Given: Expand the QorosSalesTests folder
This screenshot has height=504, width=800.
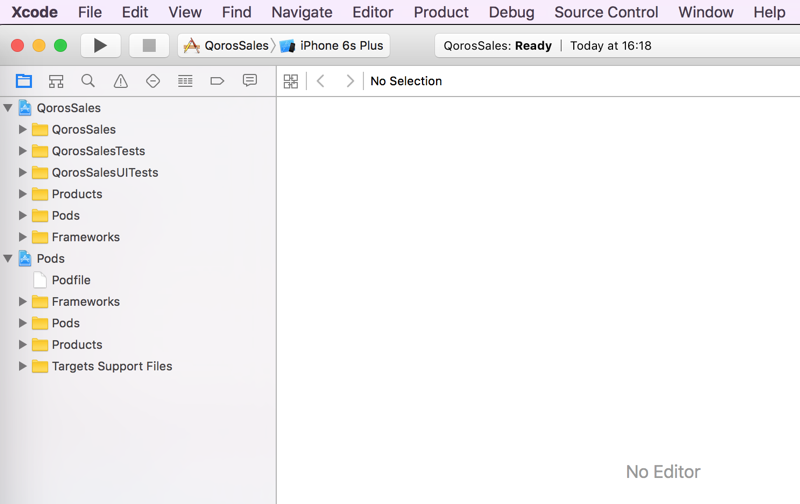Looking at the screenshot, I should [22, 151].
